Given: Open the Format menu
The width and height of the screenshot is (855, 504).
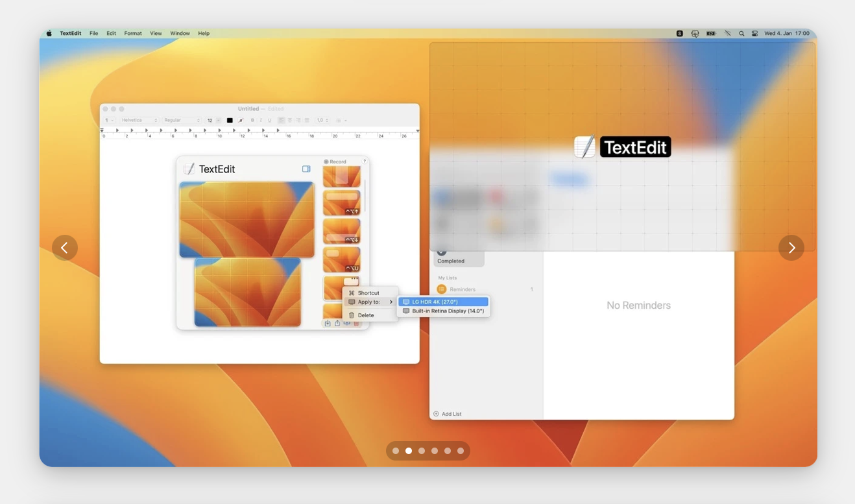Looking at the screenshot, I should click(x=133, y=33).
